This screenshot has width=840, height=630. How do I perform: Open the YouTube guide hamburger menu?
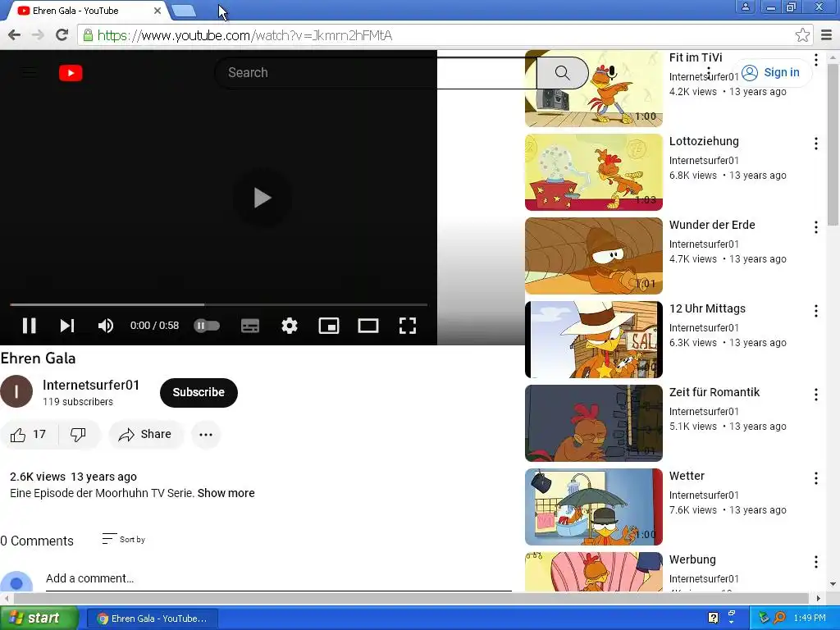tap(29, 73)
